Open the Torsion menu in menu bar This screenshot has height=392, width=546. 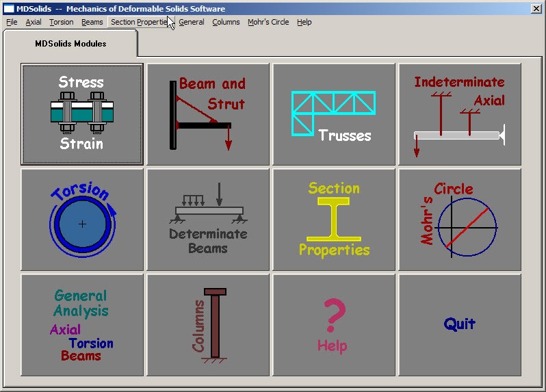[62, 22]
